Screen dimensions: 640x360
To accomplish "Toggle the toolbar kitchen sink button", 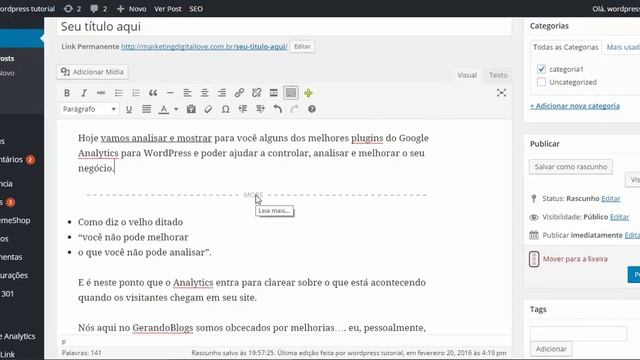I will point(291,93).
